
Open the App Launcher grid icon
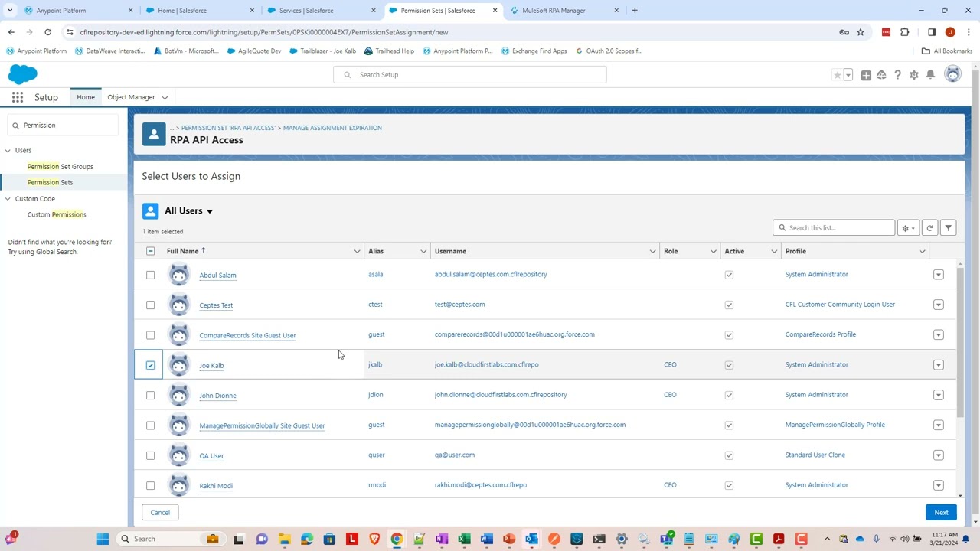click(x=17, y=97)
